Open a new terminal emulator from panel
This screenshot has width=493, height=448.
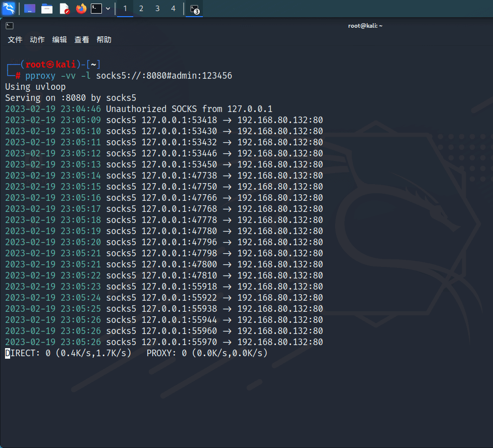(x=96, y=9)
